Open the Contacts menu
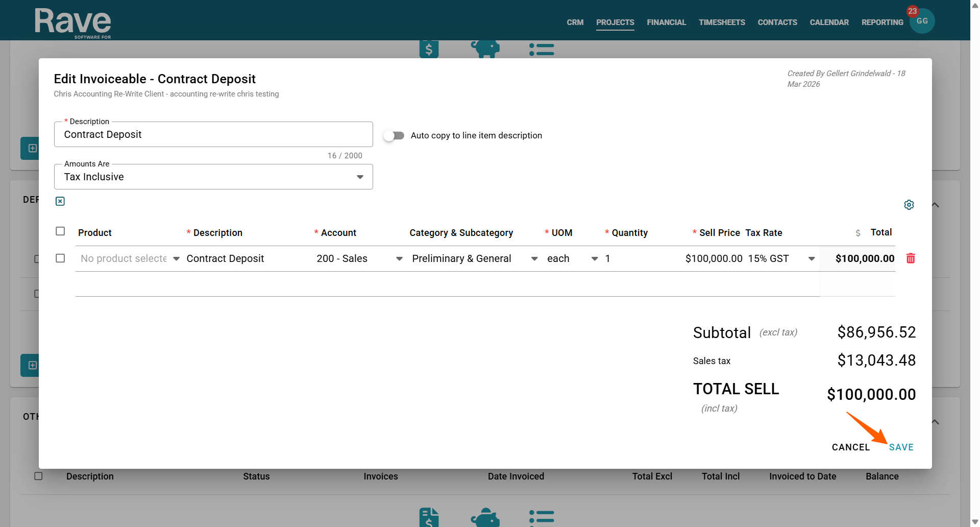Viewport: 980px width, 527px height. tap(777, 22)
